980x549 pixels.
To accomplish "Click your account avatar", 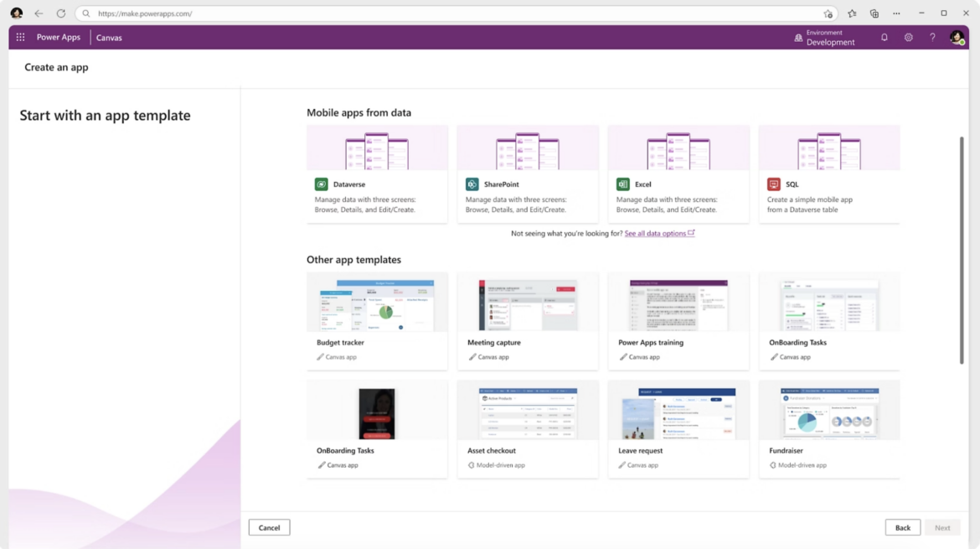I will pyautogui.click(x=957, y=37).
